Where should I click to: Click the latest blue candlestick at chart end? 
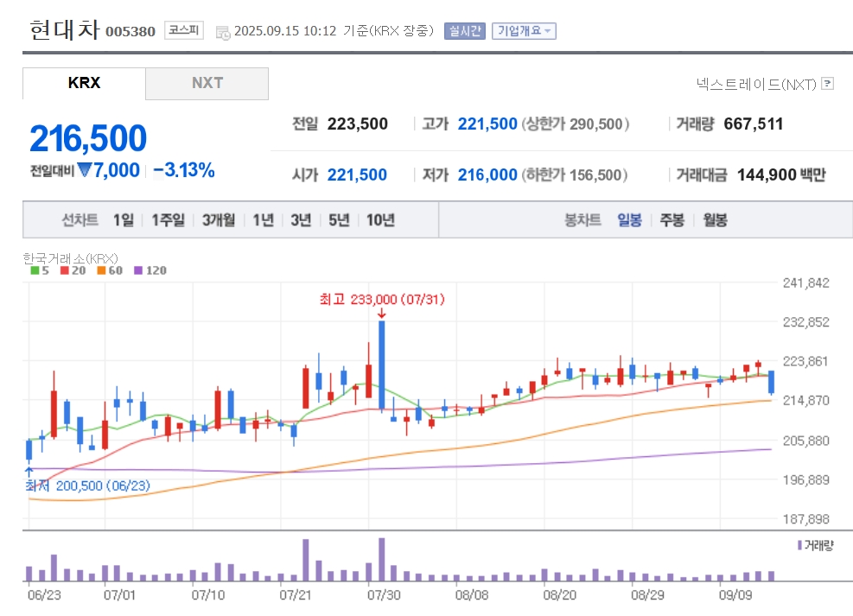[x=772, y=381]
